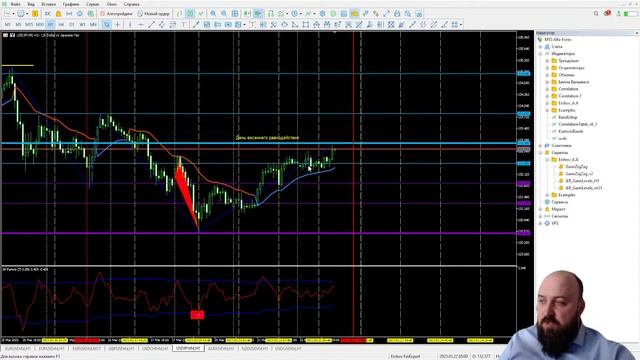
Task: Open dropdown at end of drawing toolbar
Action: click(461, 24)
